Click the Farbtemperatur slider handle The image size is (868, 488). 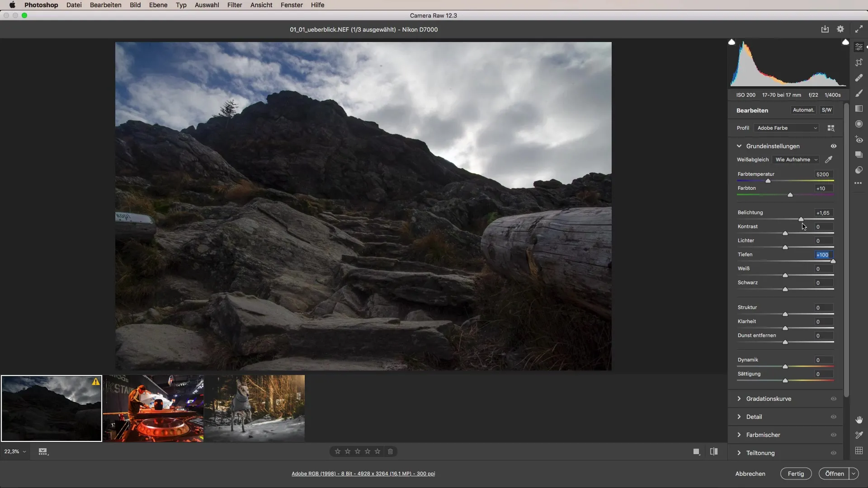click(x=768, y=181)
